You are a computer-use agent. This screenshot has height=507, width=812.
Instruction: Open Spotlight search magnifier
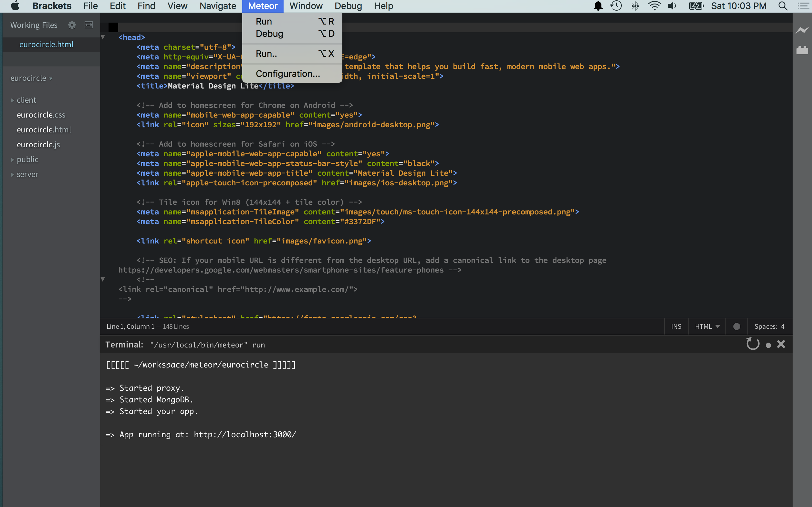click(783, 6)
